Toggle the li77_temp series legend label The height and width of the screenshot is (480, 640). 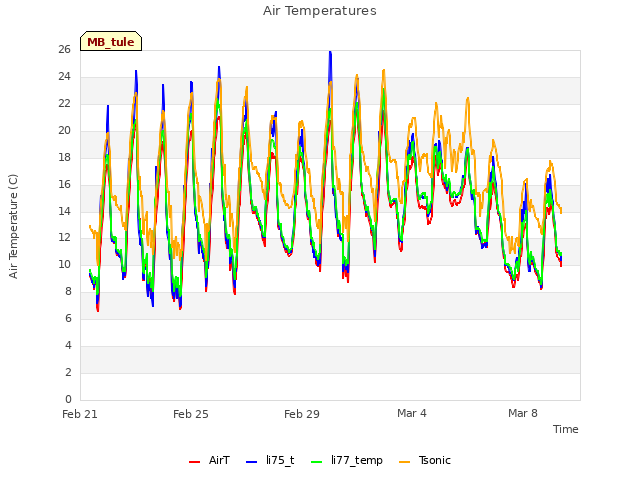pyautogui.click(x=357, y=460)
